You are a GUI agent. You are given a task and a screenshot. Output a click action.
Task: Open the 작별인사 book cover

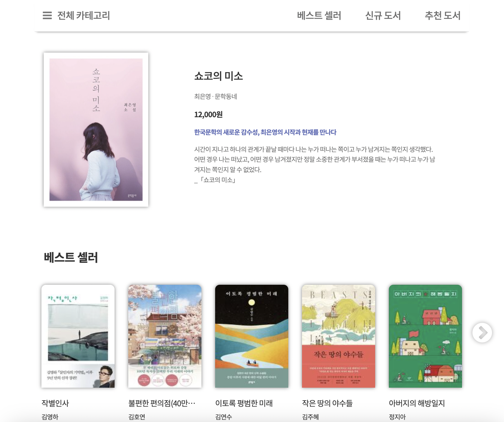[x=78, y=336]
